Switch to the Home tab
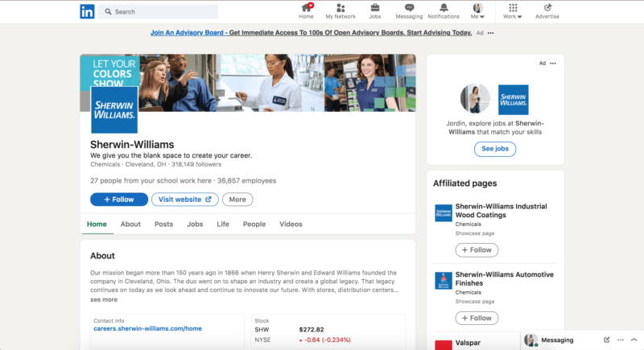The height and width of the screenshot is (350, 644). point(97,224)
